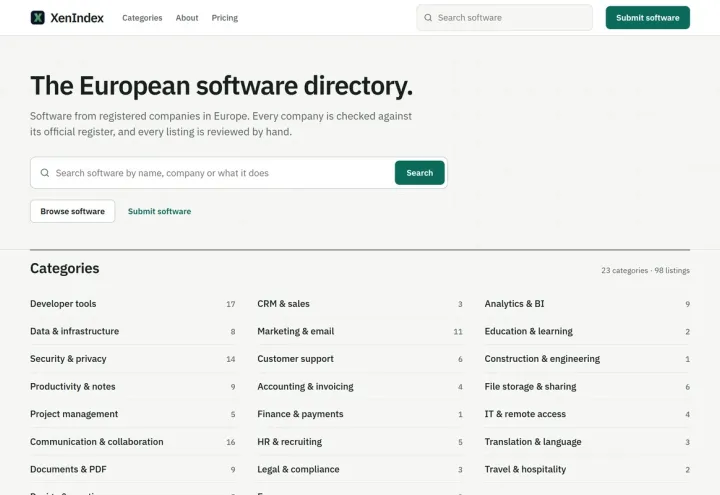The image size is (720, 495).
Task: Open the Security & privacy category
Action: point(133,359)
